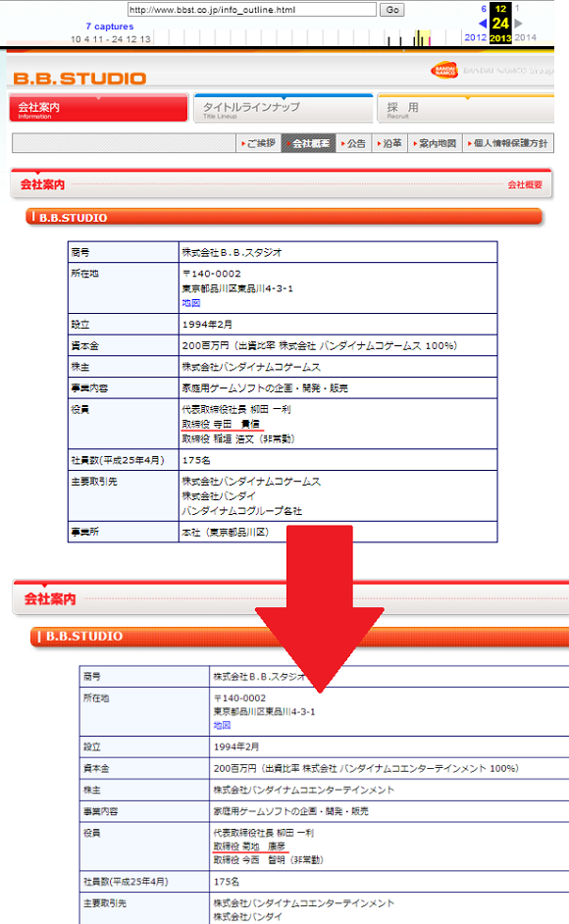Viewport: 569px width, 924px height.
Task: Click '175名' in upper table
Action: [196, 460]
